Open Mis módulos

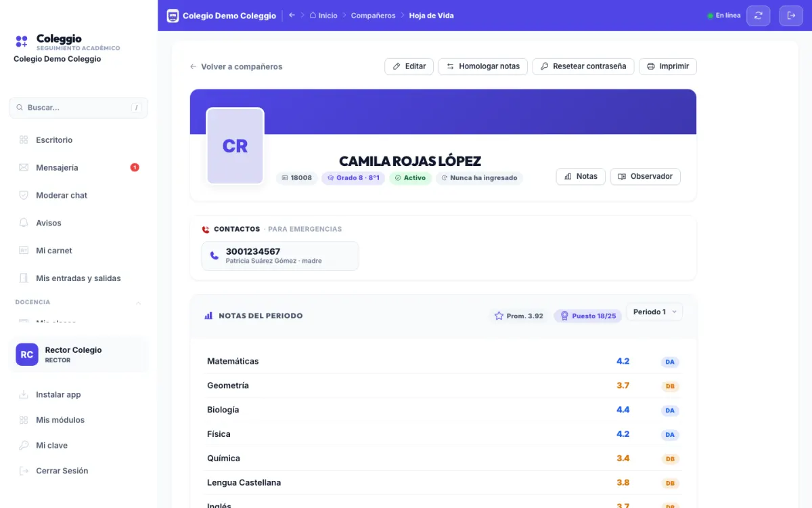pos(78,420)
